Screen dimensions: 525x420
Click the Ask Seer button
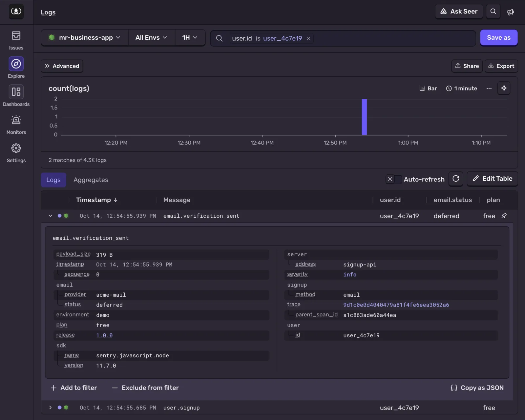(x=459, y=11)
